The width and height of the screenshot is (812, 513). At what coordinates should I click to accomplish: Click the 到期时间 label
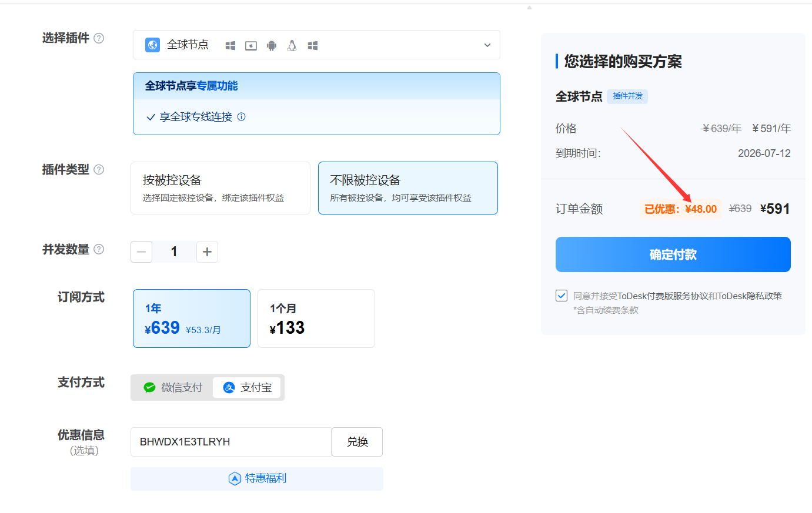point(578,153)
